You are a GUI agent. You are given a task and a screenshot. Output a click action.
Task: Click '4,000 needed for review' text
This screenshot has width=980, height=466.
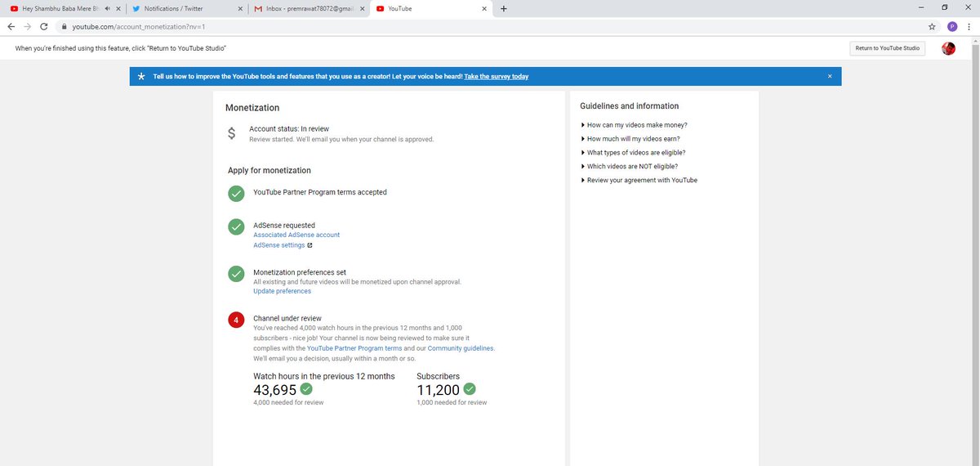click(288, 402)
